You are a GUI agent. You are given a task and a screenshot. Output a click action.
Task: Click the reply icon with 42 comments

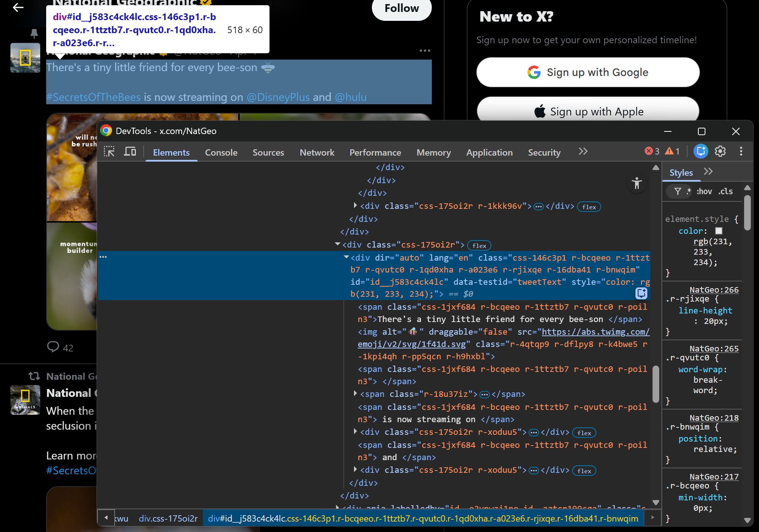pos(53,347)
